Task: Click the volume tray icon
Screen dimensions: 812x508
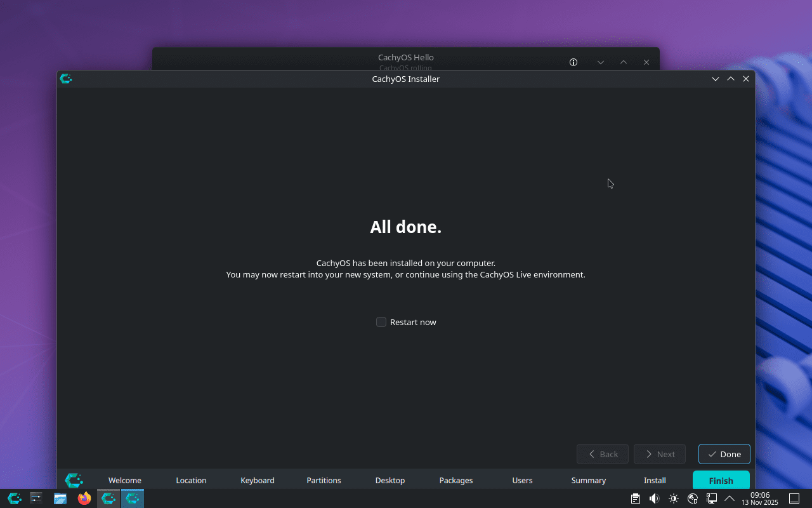Action: (x=654, y=498)
